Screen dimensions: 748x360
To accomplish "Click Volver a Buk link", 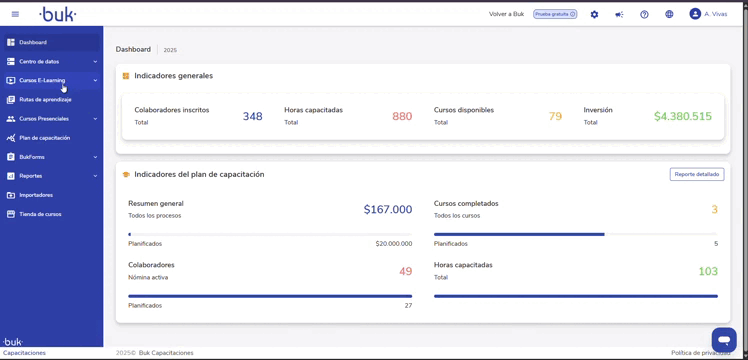I will point(506,14).
